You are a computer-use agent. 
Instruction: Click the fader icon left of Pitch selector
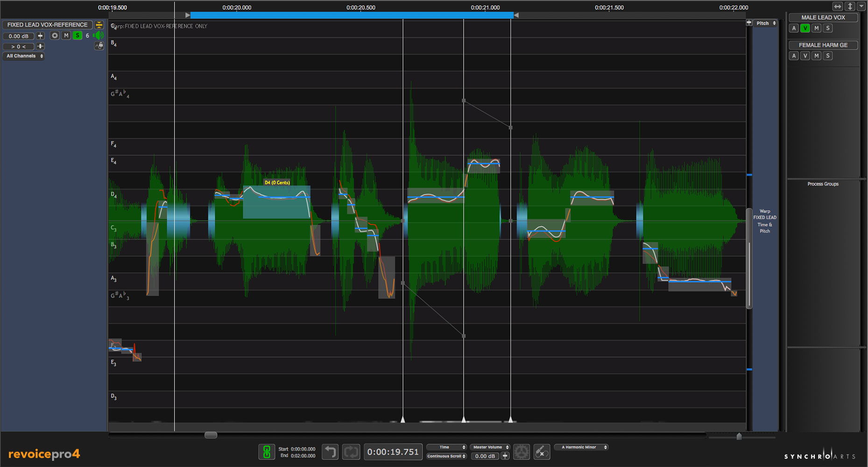[749, 23]
